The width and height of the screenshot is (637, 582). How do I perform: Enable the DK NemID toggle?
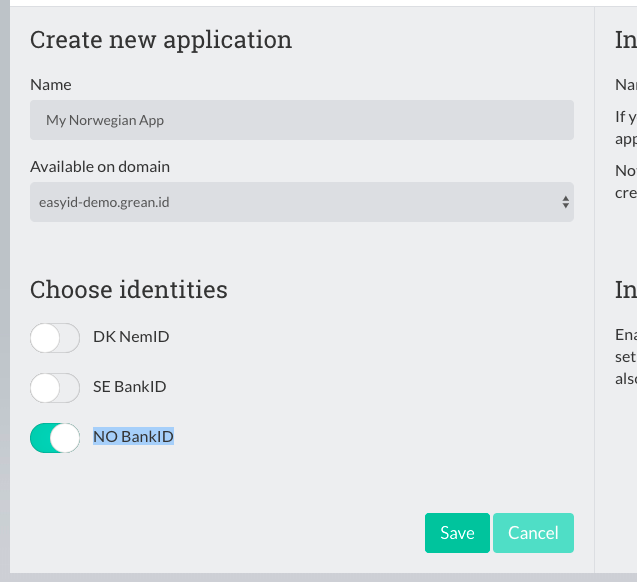tap(55, 338)
